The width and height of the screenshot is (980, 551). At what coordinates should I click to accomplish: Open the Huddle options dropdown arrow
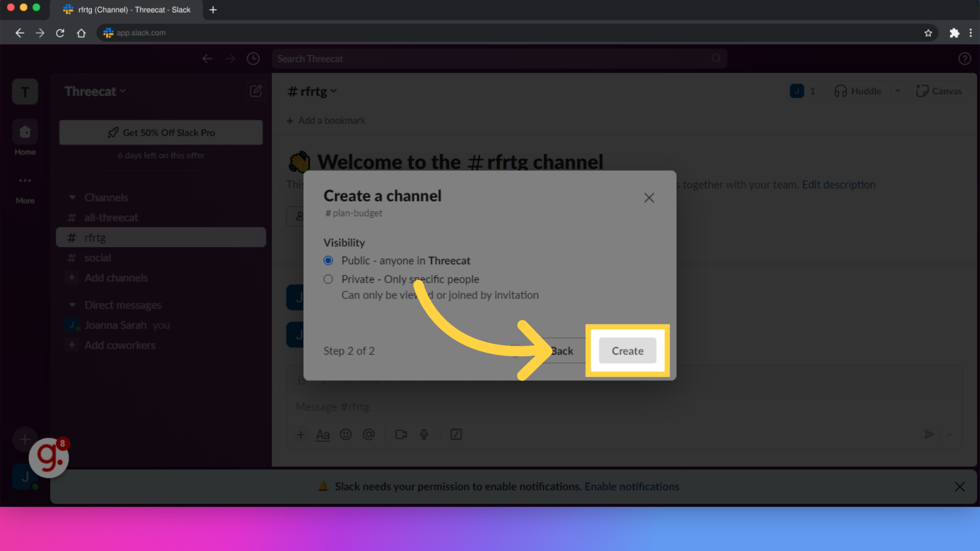click(898, 91)
